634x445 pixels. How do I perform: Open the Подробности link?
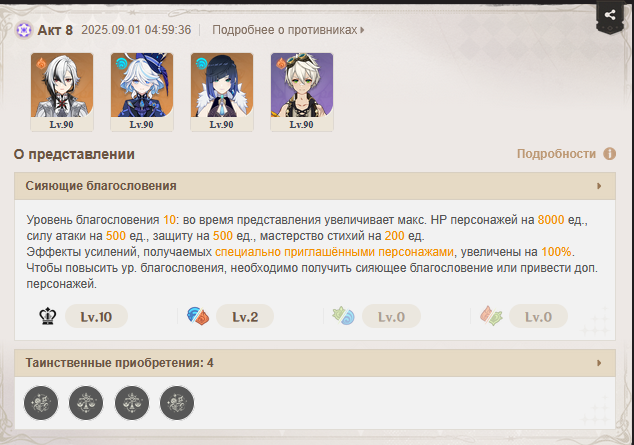coord(556,154)
